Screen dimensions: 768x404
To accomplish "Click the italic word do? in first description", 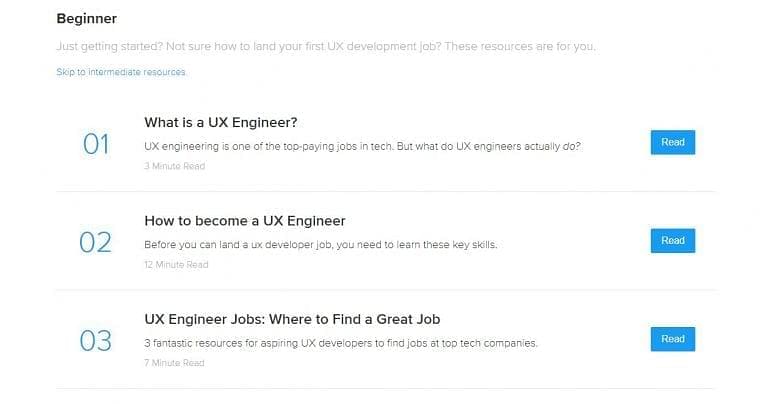I will 571,146.
